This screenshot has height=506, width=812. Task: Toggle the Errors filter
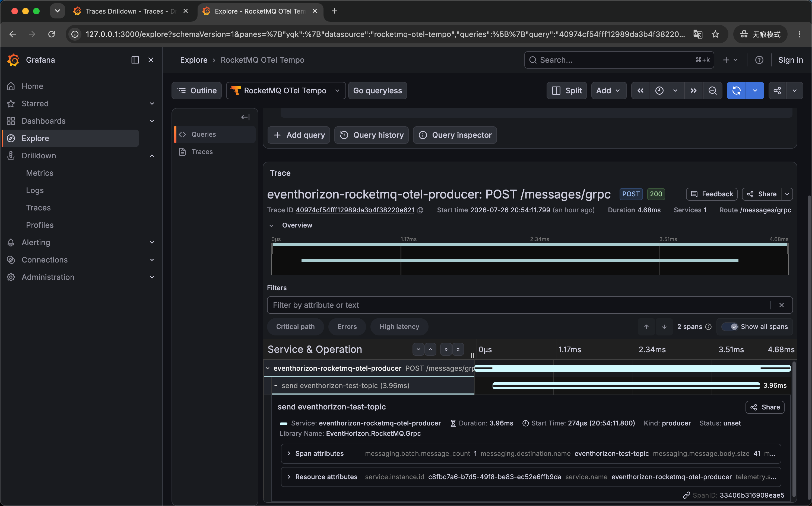(347, 327)
